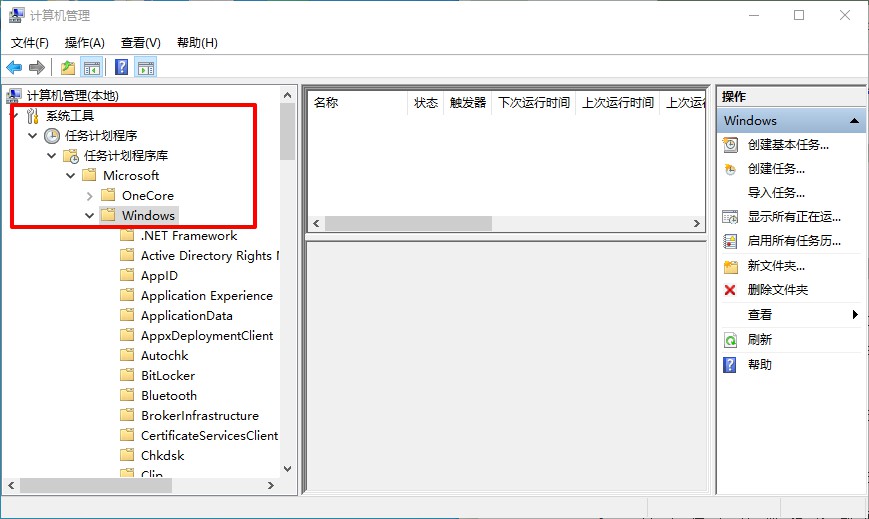The width and height of the screenshot is (869, 519).
Task: Open the 查看(V) menu
Action: [x=140, y=43]
